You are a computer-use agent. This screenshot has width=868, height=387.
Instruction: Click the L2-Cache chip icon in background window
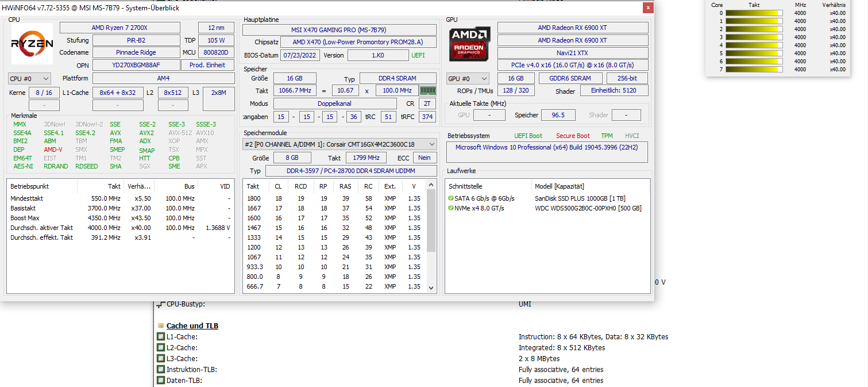point(161,347)
